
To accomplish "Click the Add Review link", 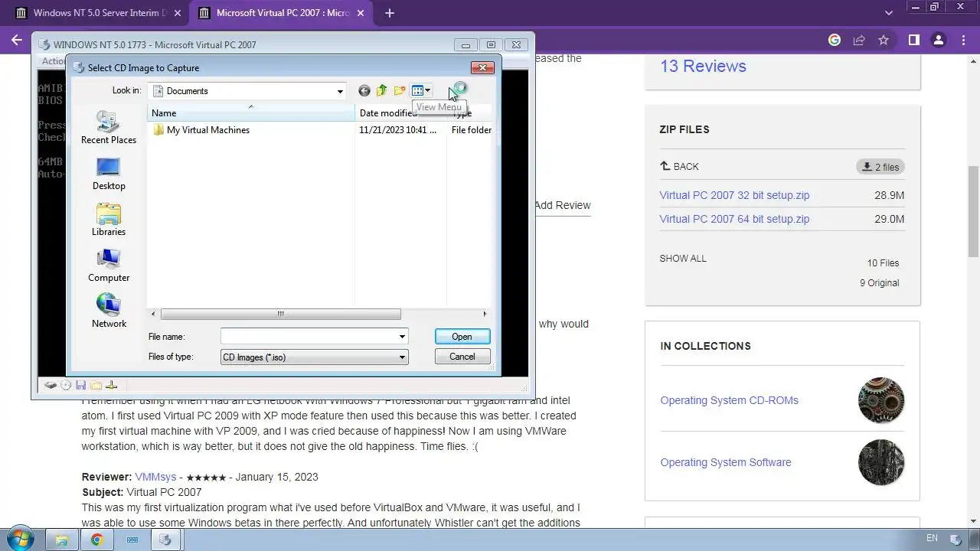I will coord(563,205).
